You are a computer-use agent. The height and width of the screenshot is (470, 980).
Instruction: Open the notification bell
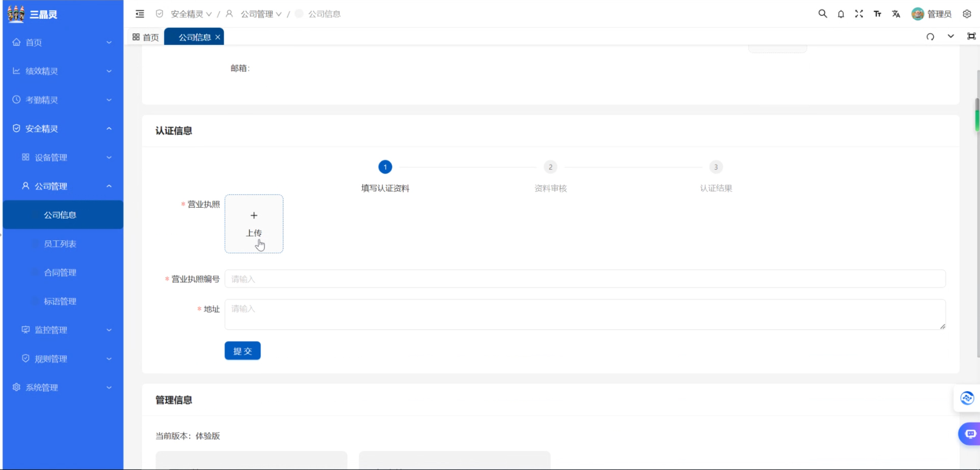coord(840,14)
